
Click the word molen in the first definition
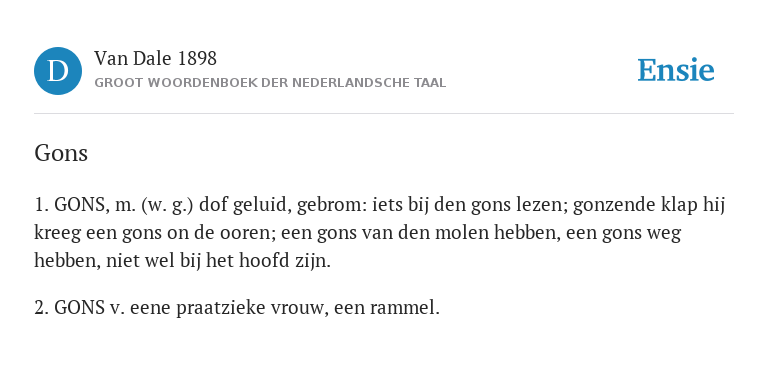[466, 233]
